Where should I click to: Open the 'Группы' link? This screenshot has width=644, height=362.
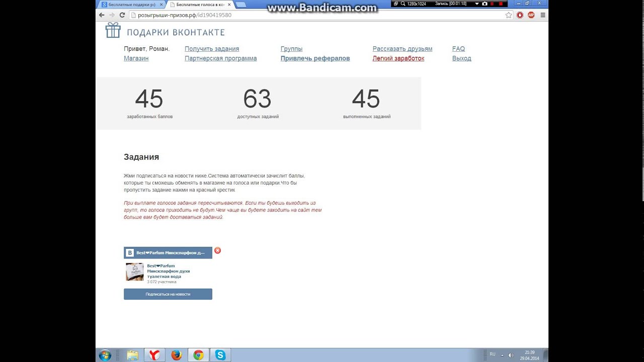tap(292, 49)
